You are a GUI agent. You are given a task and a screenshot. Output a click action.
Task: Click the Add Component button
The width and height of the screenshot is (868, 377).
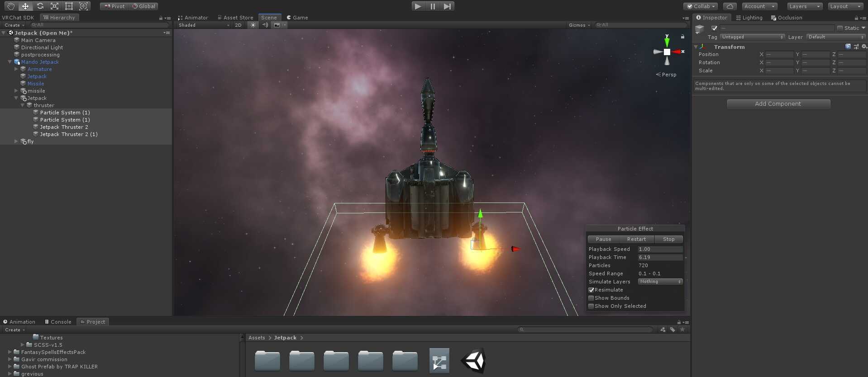778,104
